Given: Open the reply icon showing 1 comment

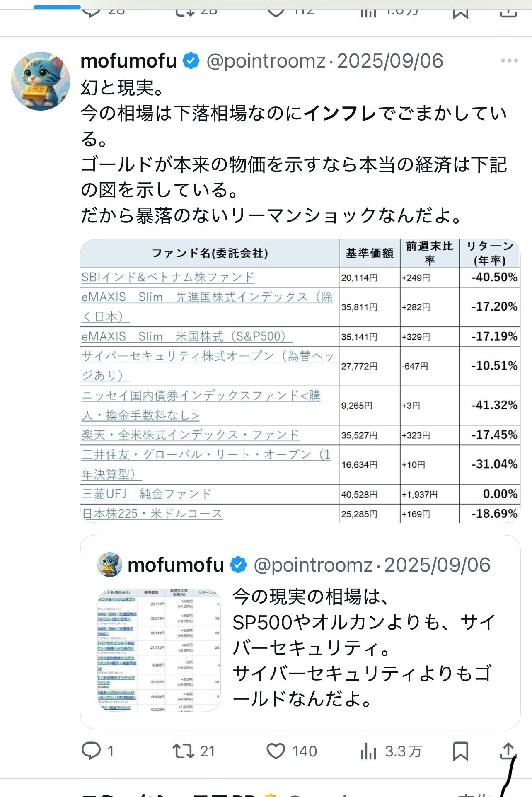Looking at the screenshot, I should click(91, 751).
